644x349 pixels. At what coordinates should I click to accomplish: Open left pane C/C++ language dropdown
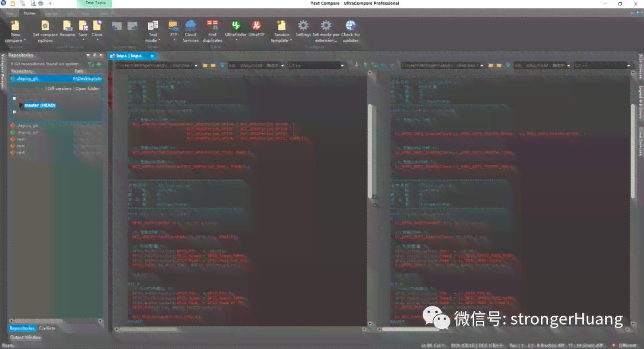click(342, 66)
